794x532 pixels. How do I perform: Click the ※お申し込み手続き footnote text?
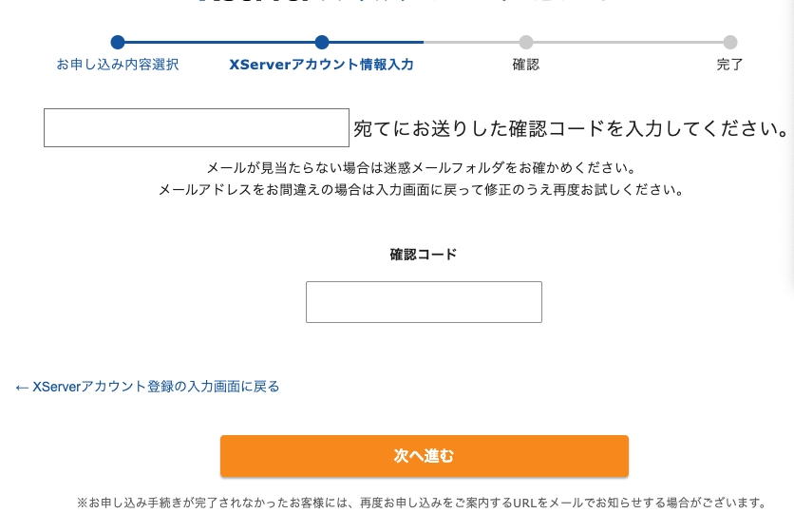pyautogui.click(x=421, y=502)
